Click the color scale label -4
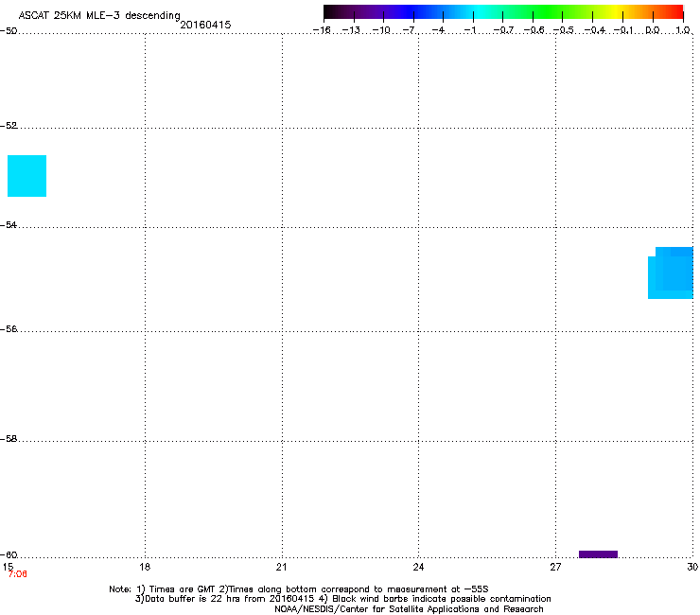Screen dimensions: 700x615 439,30
